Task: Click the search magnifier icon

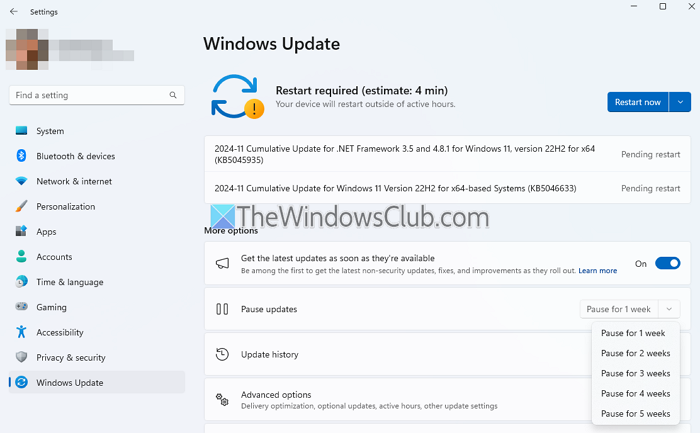Action: click(x=173, y=95)
